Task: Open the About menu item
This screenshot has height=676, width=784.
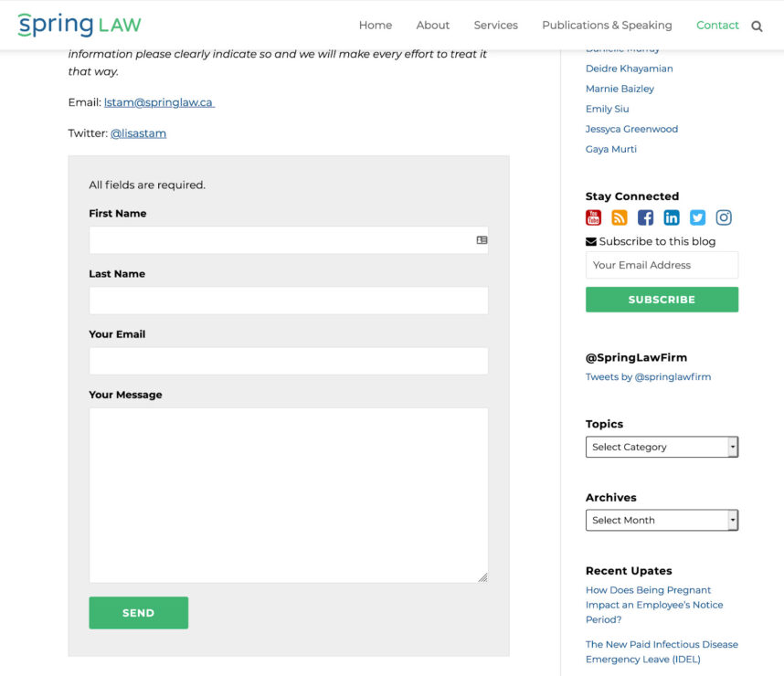Action: point(432,25)
